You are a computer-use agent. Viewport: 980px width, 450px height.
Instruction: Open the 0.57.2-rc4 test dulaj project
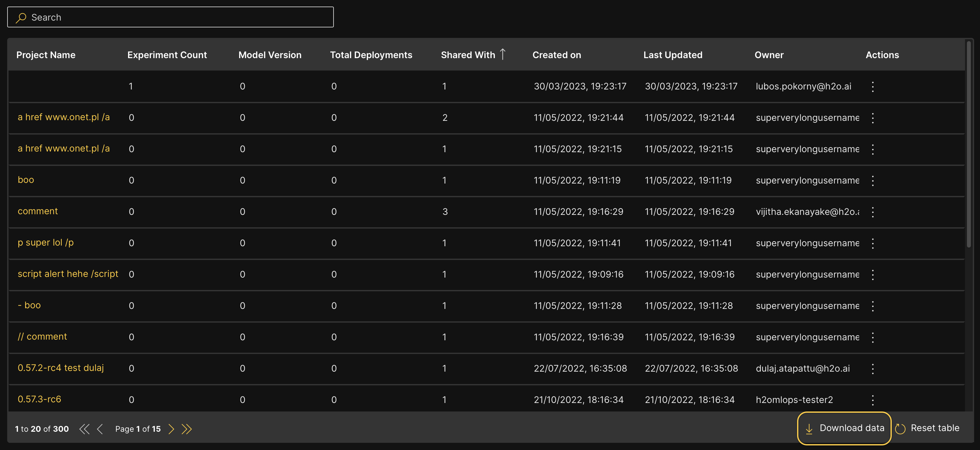(x=60, y=368)
